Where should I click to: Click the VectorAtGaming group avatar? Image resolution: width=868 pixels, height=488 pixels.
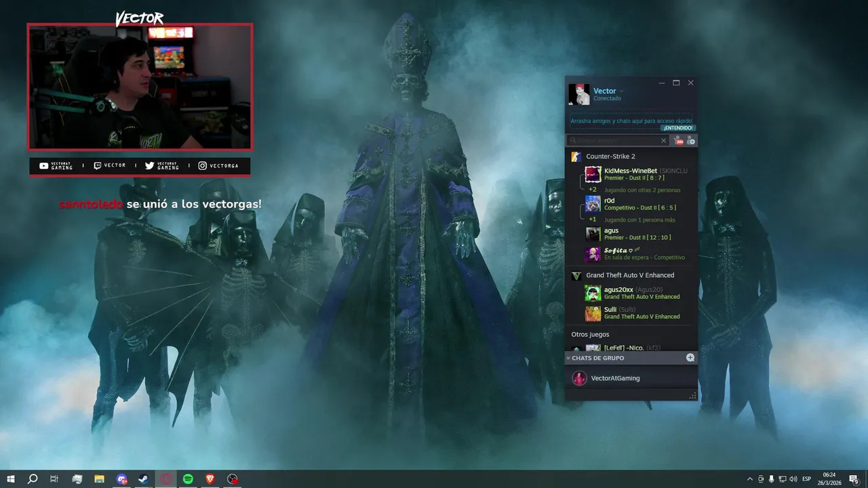click(579, 378)
